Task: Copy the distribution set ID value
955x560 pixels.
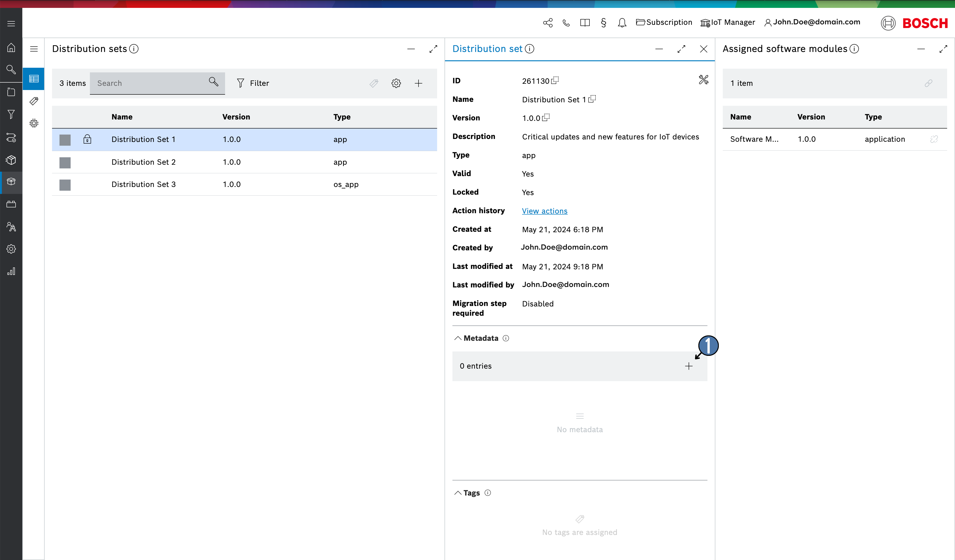Action: (x=555, y=80)
